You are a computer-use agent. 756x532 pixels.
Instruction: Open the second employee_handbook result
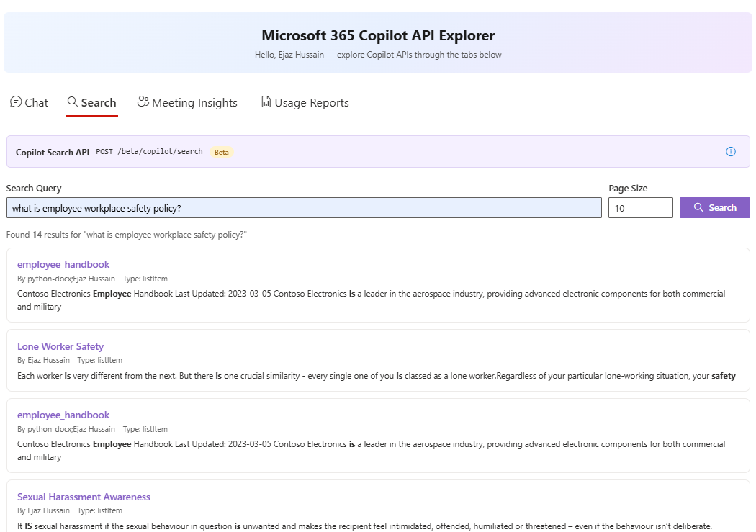click(63, 415)
